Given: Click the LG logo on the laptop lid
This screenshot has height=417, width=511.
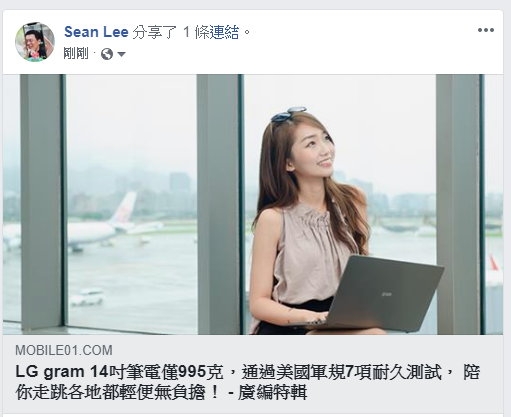Looking at the screenshot, I should [x=387, y=294].
